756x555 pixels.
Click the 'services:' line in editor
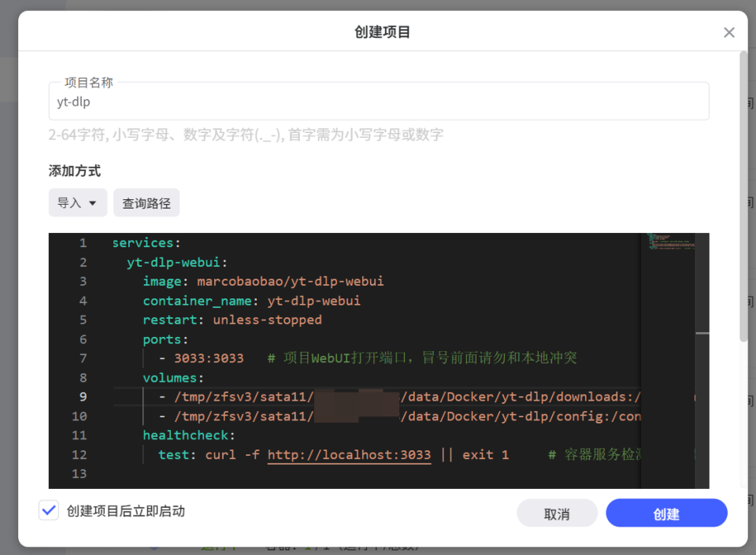click(146, 242)
